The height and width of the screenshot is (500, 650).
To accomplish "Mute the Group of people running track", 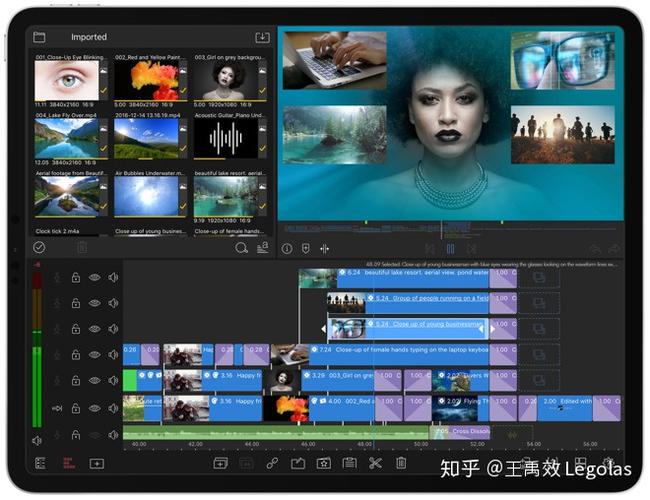I will tap(113, 303).
